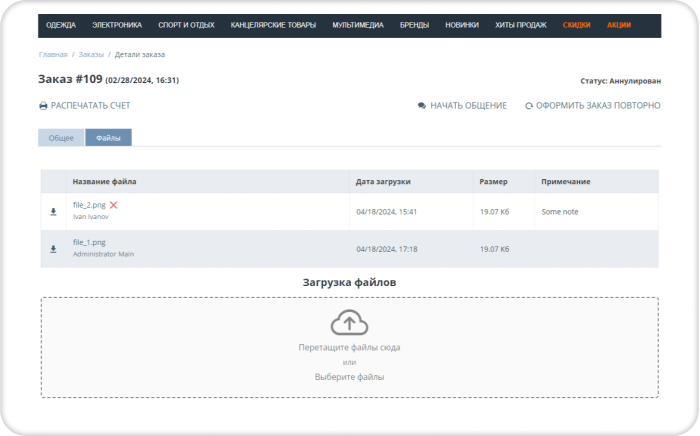Click the 19.07 Кб size for file_2.png

(x=495, y=212)
